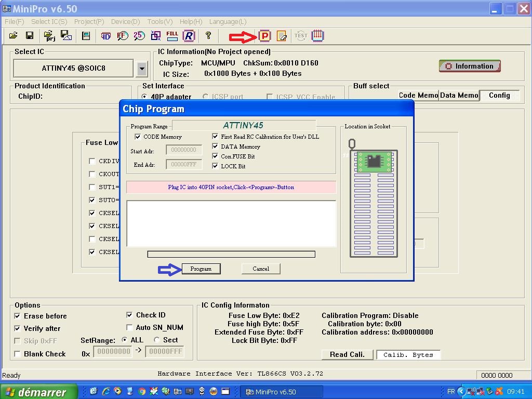Click Cancel in Chip Program dialog
532x399 pixels.
point(261,269)
